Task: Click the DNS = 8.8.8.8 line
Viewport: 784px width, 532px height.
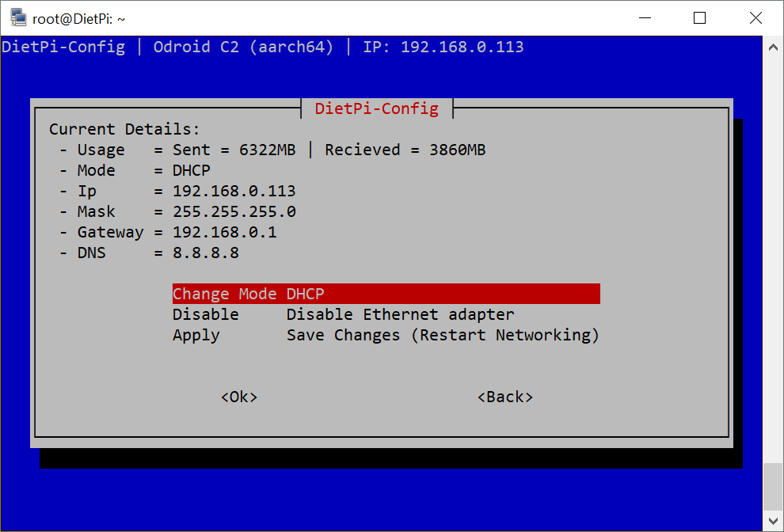Action: coord(149,253)
